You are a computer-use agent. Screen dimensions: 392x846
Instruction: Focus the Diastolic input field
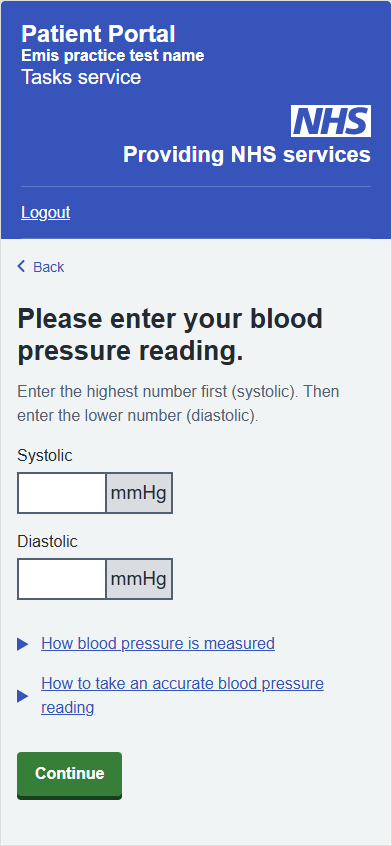pyautogui.click(x=61, y=579)
